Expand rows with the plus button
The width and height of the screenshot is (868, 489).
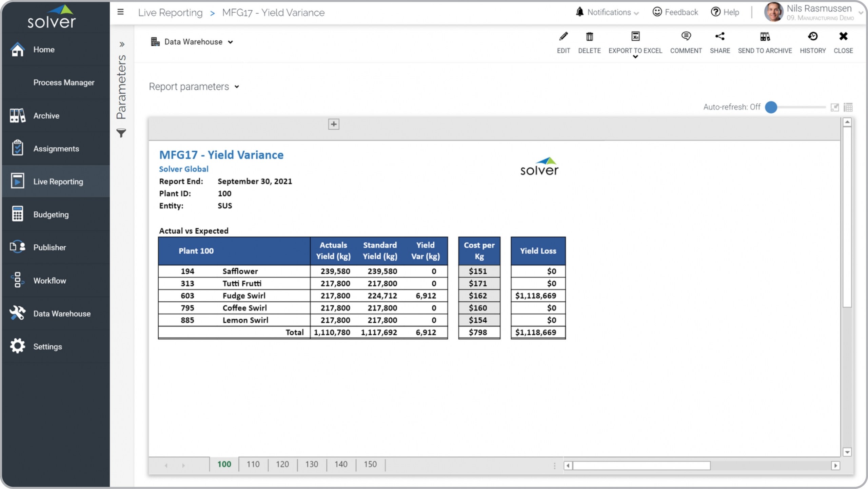(x=334, y=124)
